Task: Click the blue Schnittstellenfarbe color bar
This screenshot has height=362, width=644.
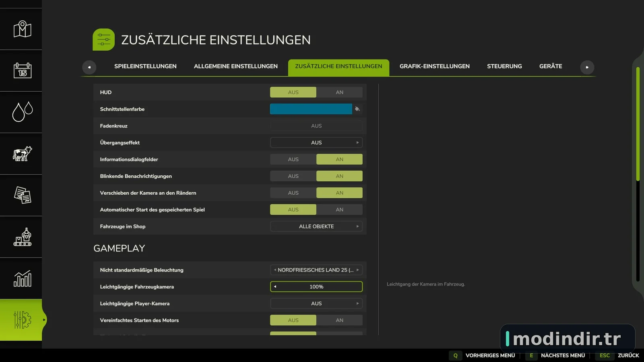Action: [311, 109]
